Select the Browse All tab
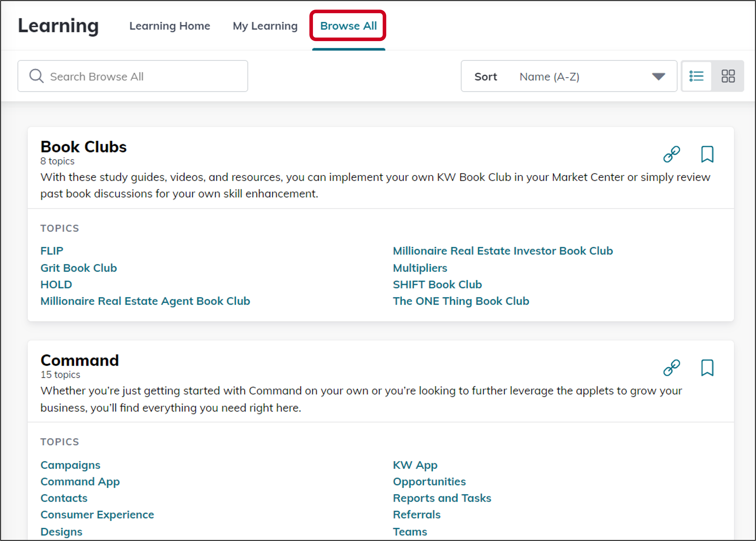The image size is (756, 541). point(348,26)
